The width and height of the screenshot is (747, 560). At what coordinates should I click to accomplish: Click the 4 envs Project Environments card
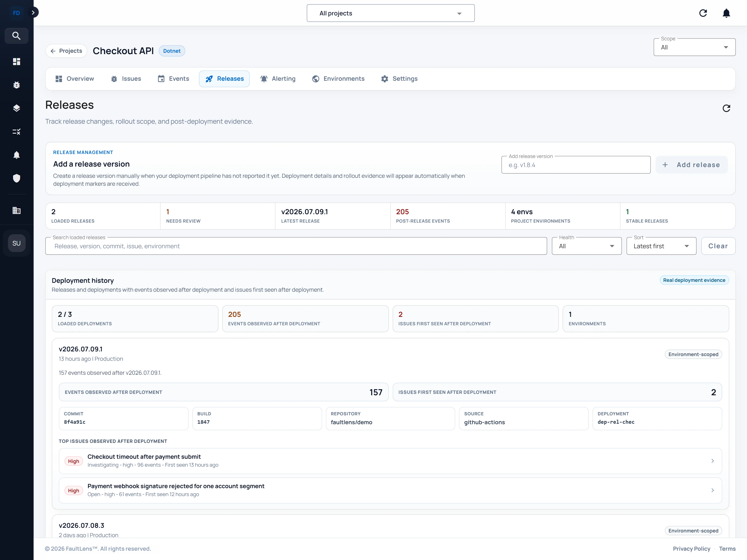click(x=563, y=216)
